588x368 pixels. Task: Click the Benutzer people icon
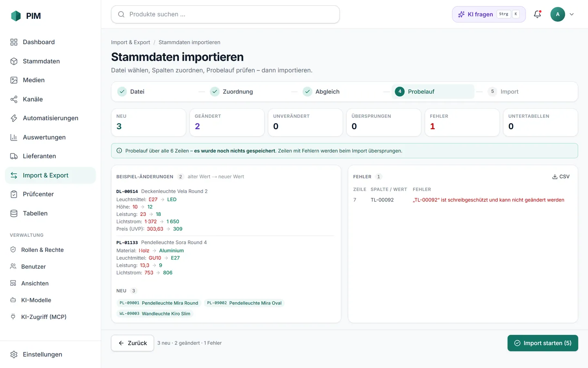(13, 267)
